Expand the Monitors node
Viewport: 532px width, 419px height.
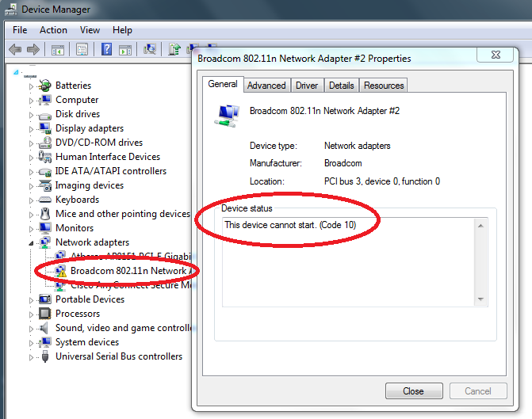coord(31,229)
